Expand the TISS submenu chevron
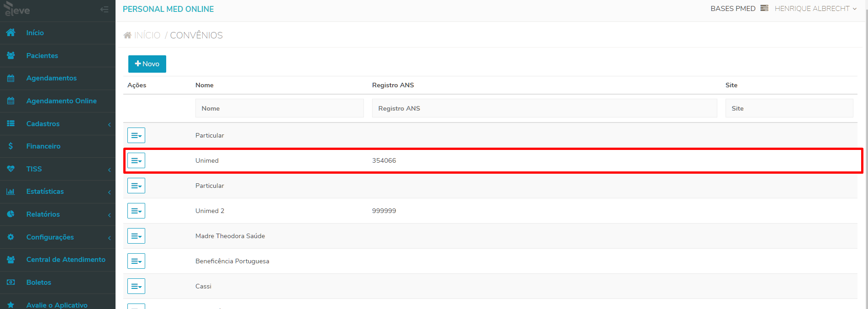This screenshot has height=309, width=868. (x=110, y=170)
